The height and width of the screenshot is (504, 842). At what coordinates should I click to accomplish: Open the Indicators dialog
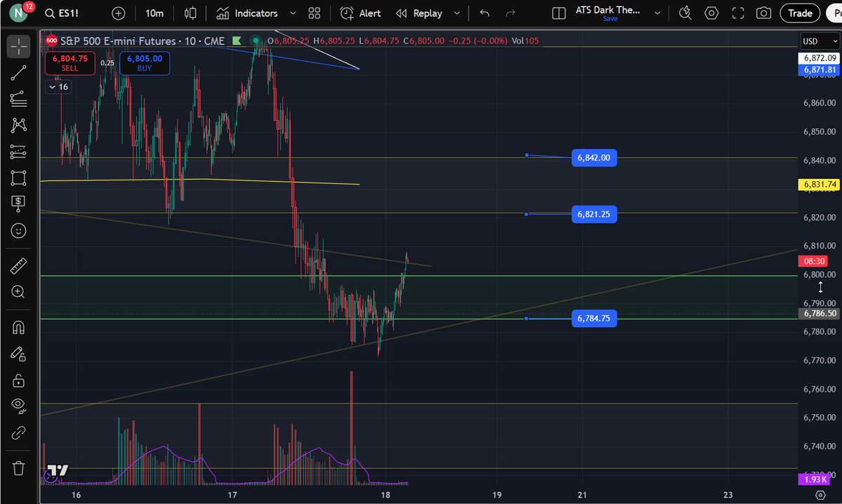tap(247, 13)
